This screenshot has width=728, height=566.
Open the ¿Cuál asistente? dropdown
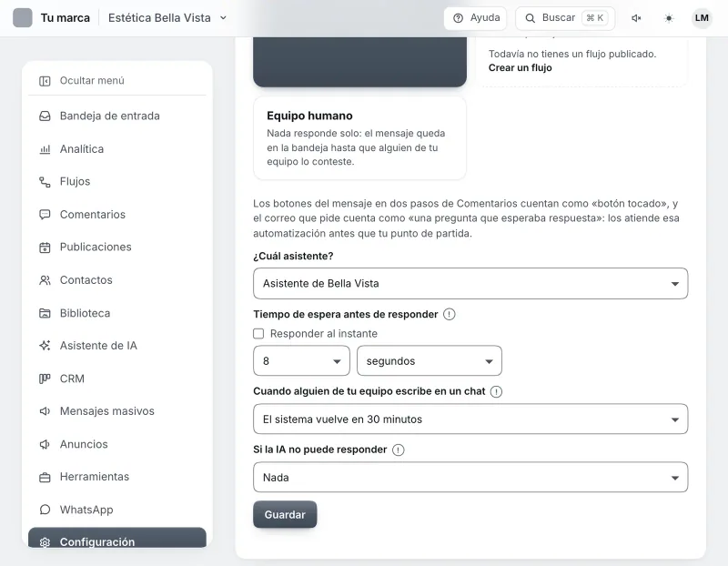(470, 283)
